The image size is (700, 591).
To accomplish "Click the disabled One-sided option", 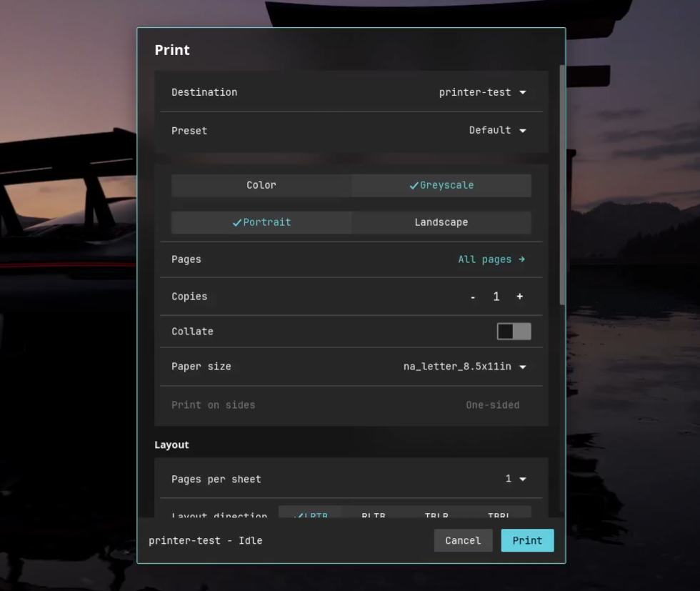I will tap(493, 405).
